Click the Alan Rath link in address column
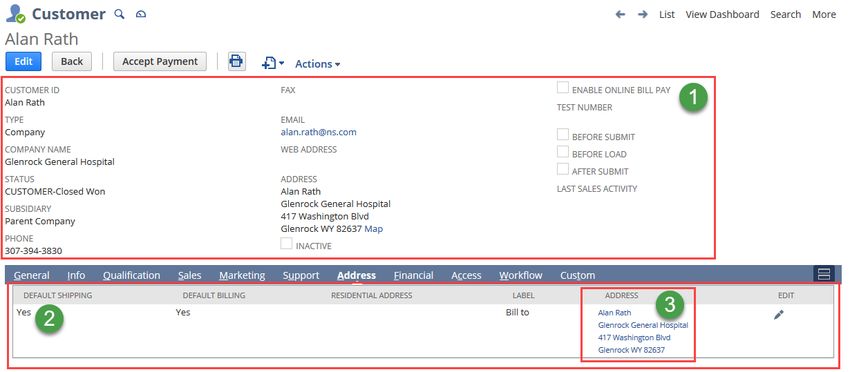Viewport: 850px width, 372px height. pos(614,312)
